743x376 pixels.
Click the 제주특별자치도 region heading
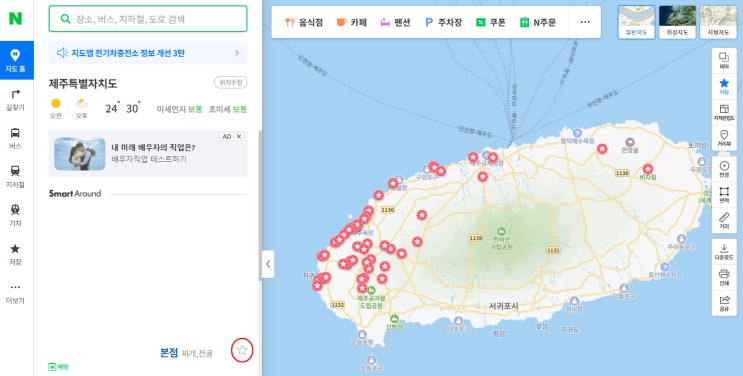coord(83,83)
